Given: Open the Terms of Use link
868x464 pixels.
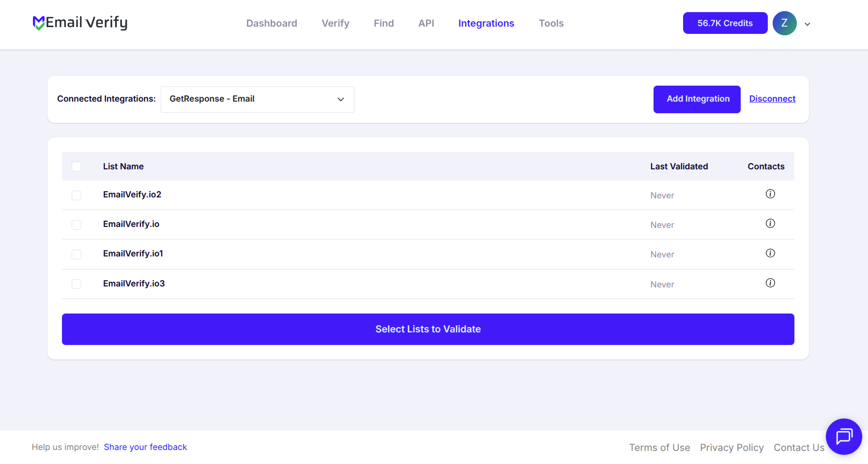Looking at the screenshot, I should 659,448.
